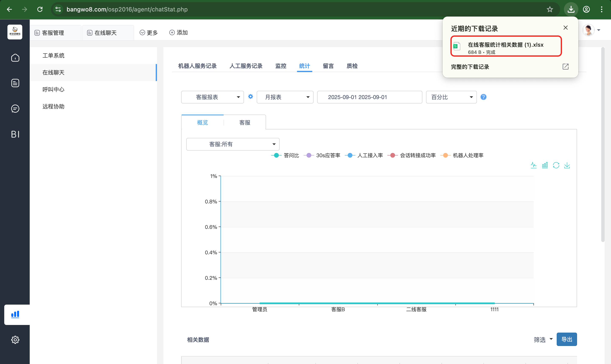Expand the 月报表 period dropdown
This screenshot has width=611, height=364.
[x=285, y=97]
